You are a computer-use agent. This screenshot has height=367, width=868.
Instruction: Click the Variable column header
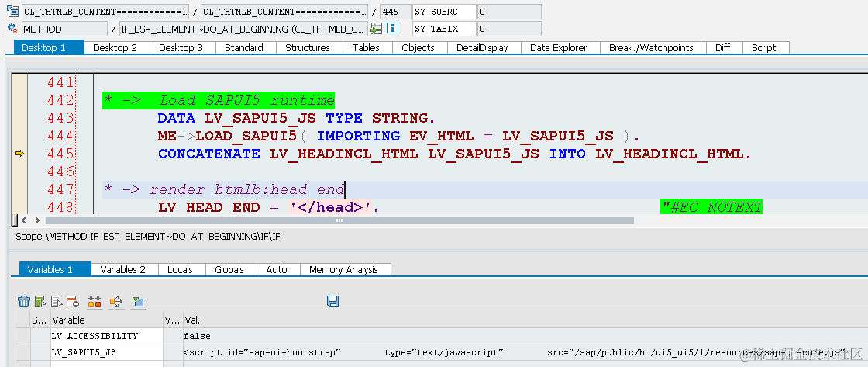pyautogui.click(x=107, y=320)
